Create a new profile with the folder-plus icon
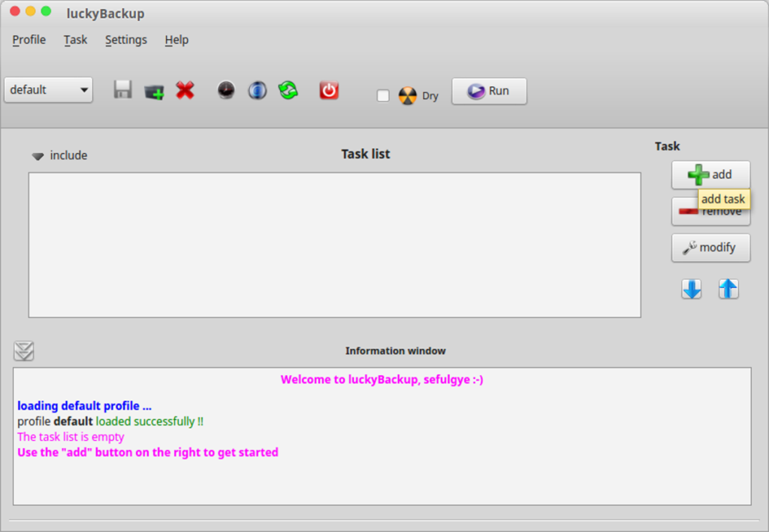This screenshot has height=532, width=769. point(153,89)
